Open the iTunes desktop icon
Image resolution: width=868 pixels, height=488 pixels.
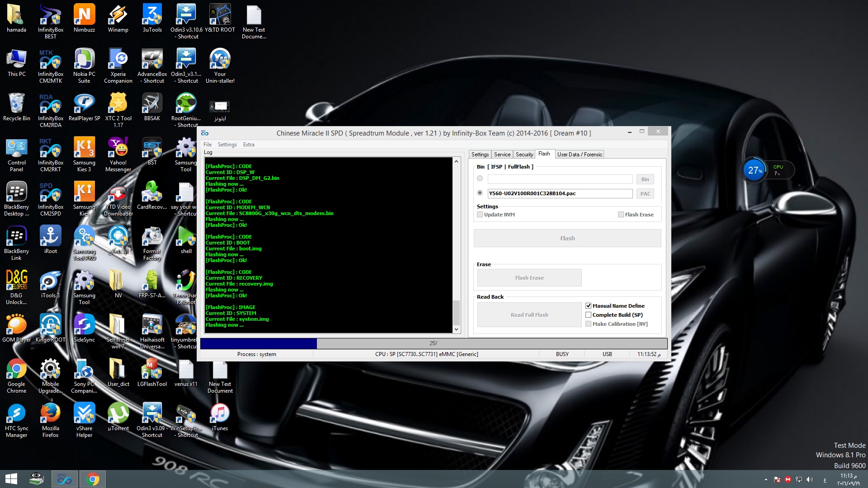(x=220, y=417)
